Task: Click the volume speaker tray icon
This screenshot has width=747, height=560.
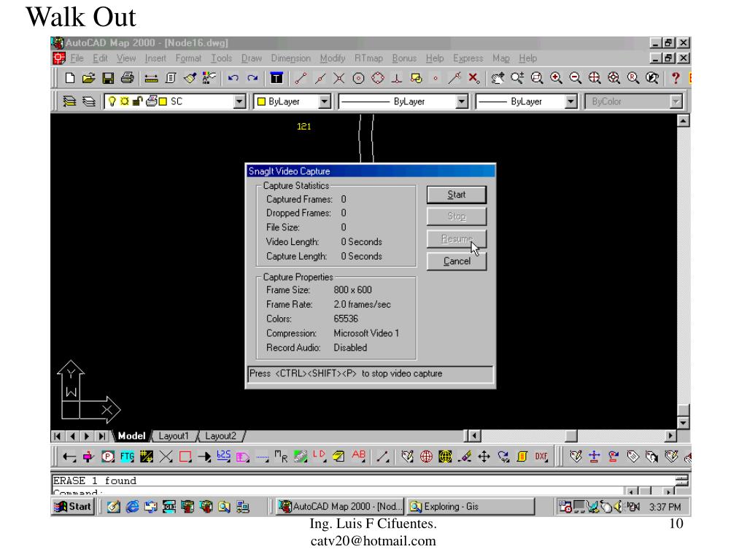Action: [618, 507]
